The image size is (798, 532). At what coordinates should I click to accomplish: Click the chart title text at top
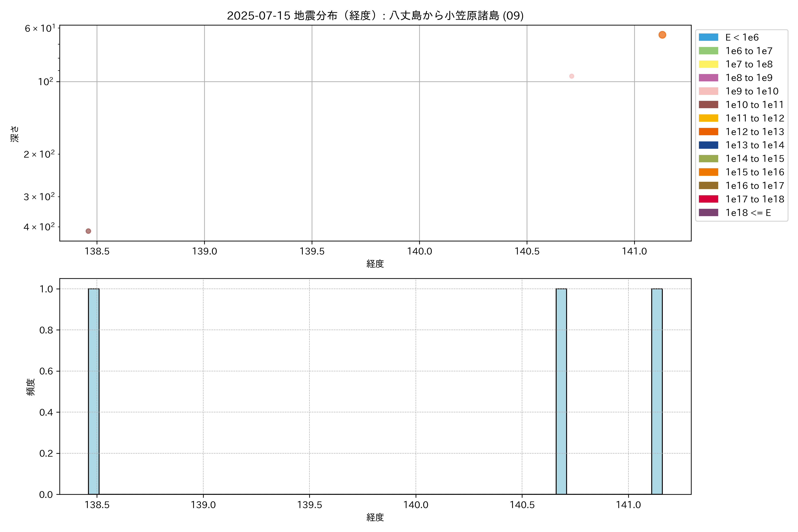point(375,16)
